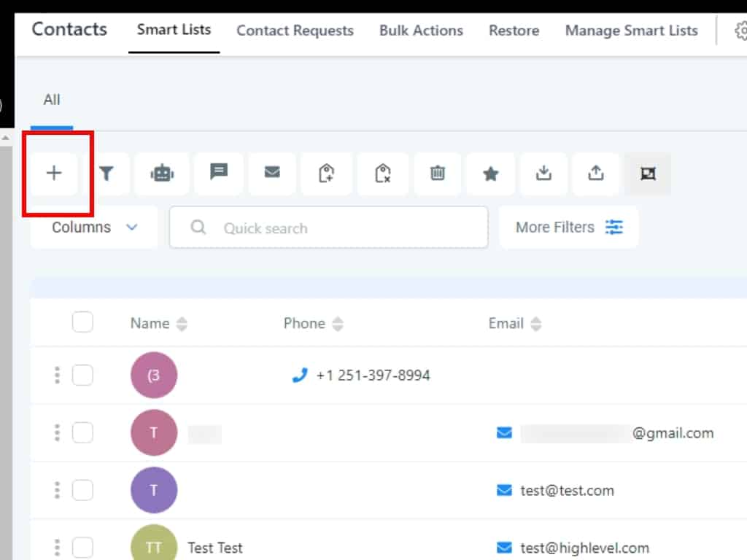
Task: Click the send SMS chat icon
Action: point(218,173)
